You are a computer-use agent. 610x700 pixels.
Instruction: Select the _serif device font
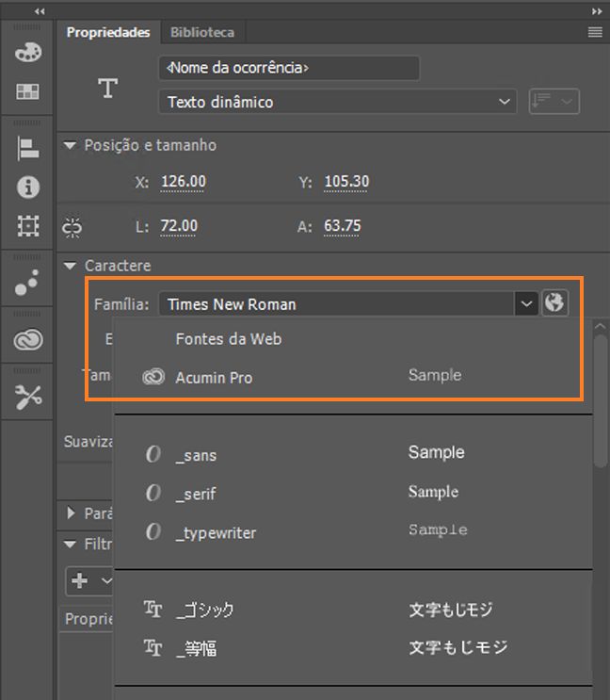pos(353,493)
